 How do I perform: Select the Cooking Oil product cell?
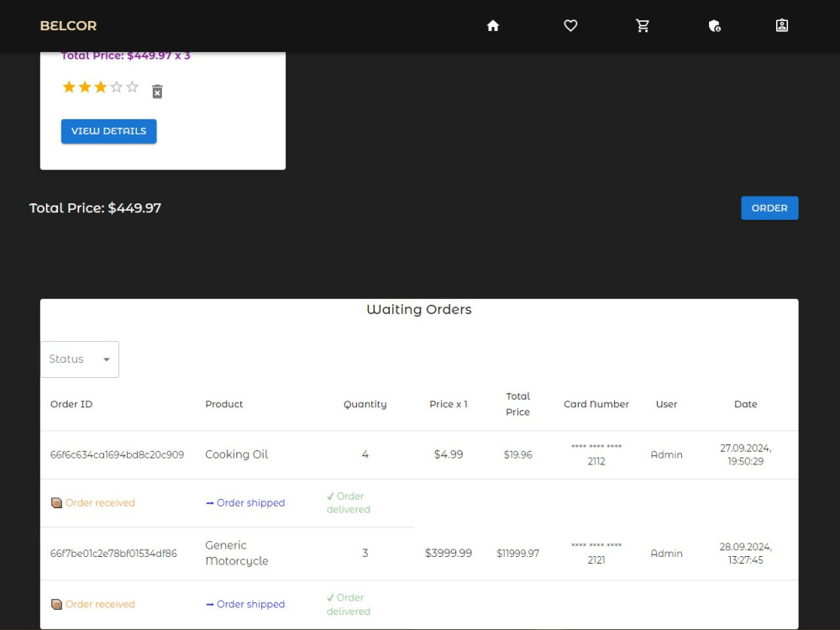(236, 454)
